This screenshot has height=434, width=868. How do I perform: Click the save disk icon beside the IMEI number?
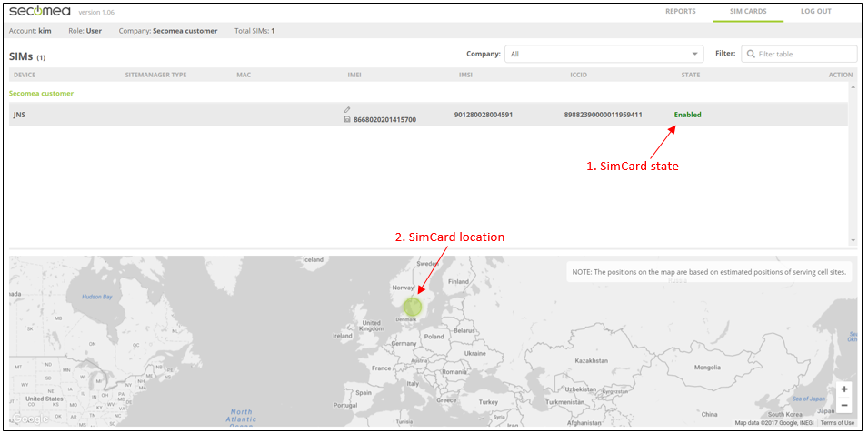(347, 119)
